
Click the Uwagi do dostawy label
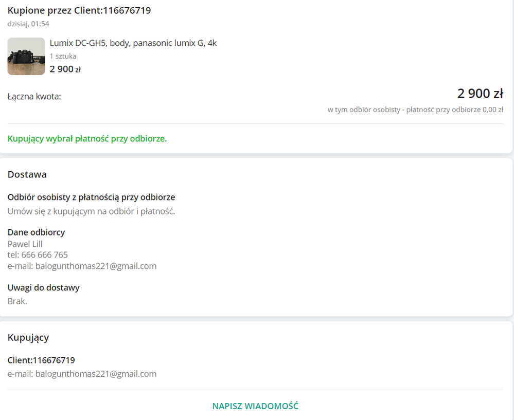44,288
